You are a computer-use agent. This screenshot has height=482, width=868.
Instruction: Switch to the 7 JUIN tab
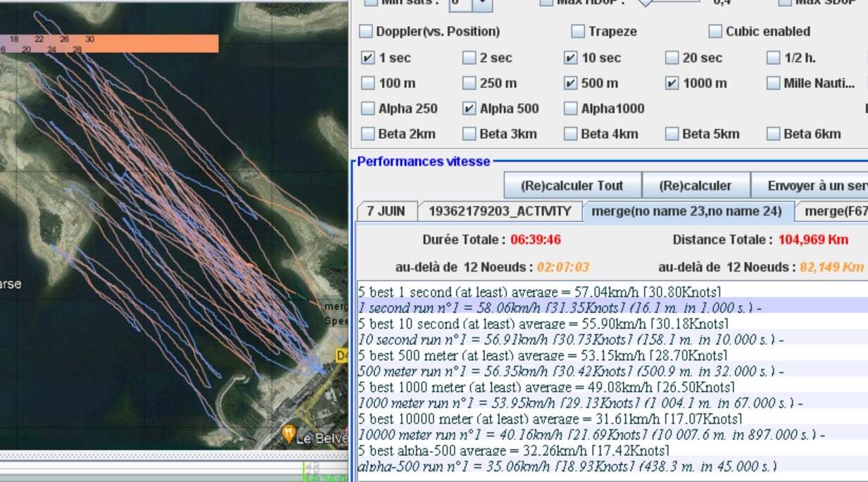(386, 211)
